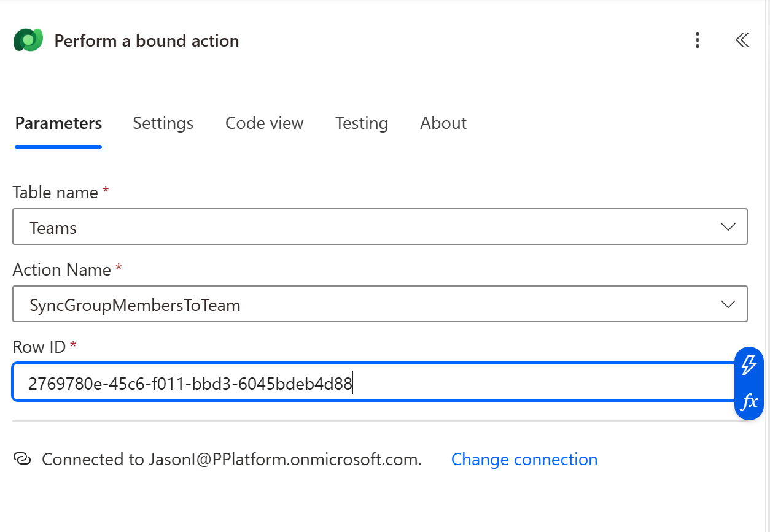Image resolution: width=770 pixels, height=532 pixels.
Task: Open the fx expression editor
Action: [749, 402]
